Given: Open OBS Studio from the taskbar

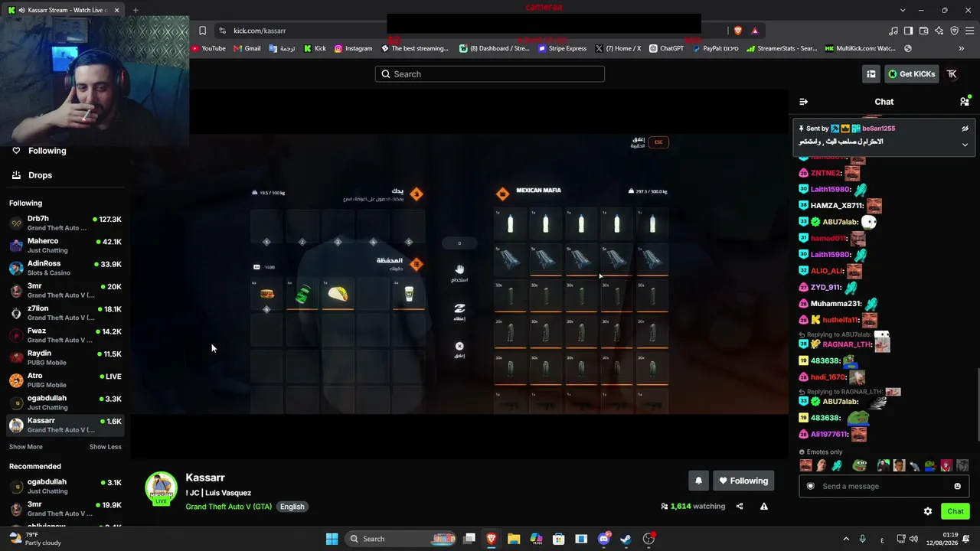Looking at the screenshot, I should 649,539.
